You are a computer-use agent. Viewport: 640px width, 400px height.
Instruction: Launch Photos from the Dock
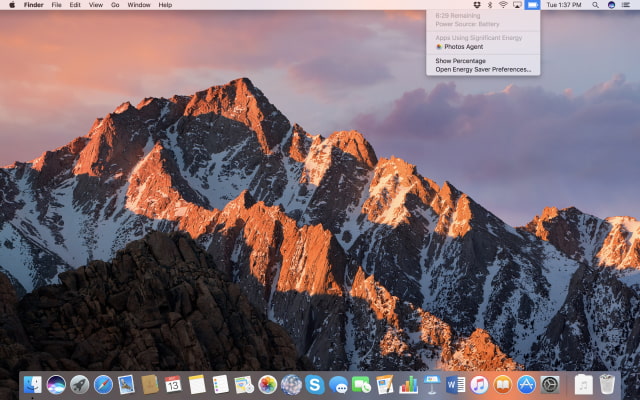267,384
